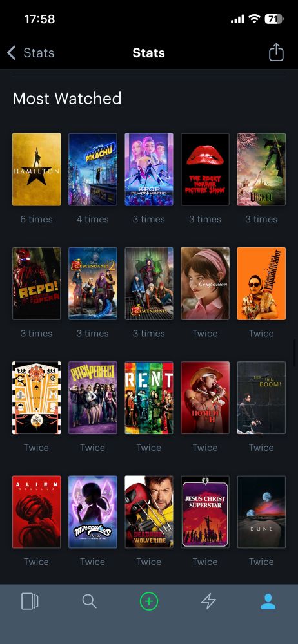Select the Jesus Christ Superstar poster
This screenshot has width=298, height=644.
pos(205,512)
